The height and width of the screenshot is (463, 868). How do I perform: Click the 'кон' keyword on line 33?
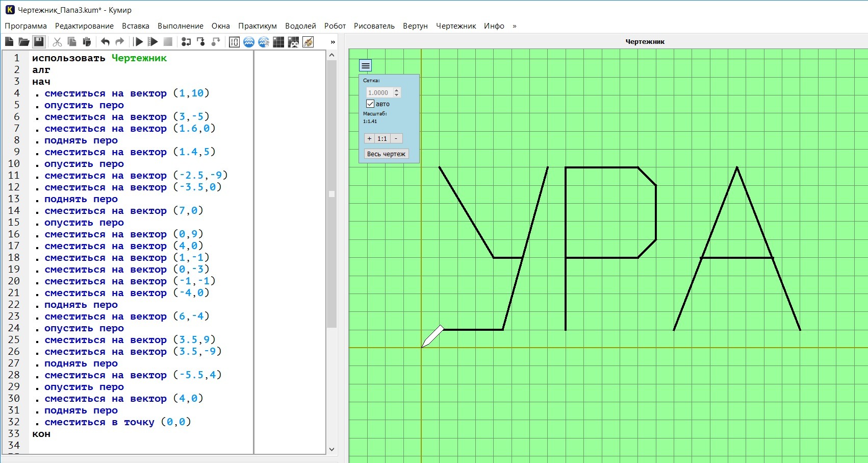pos(41,434)
